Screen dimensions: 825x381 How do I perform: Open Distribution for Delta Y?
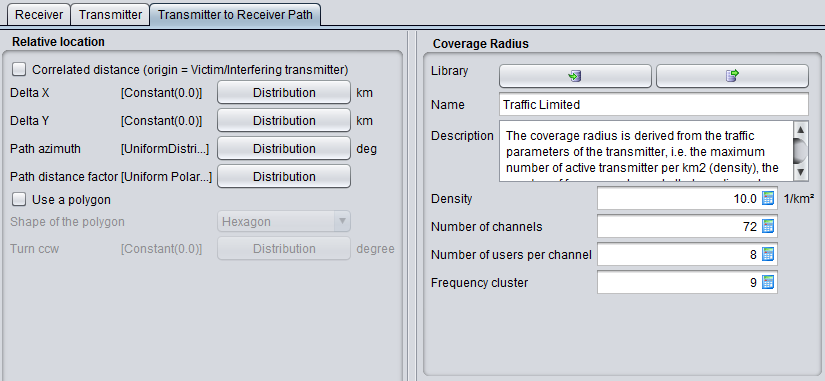click(x=284, y=121)
